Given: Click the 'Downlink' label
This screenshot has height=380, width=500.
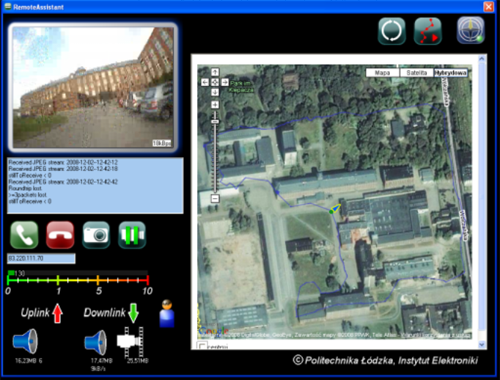Looking at the screenshot, I should click(x=104, y=313).
